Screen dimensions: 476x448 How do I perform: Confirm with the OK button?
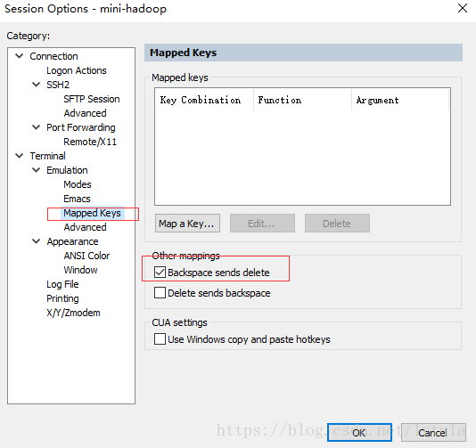(x=359, y=432)
